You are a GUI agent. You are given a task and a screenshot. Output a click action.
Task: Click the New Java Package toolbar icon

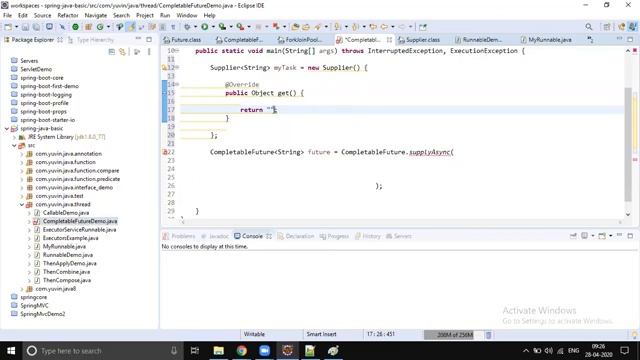88,27
